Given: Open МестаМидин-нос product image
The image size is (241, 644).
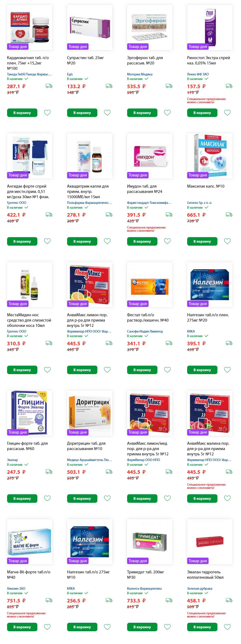Looking at the screenshot, I should tap(30, 285).
